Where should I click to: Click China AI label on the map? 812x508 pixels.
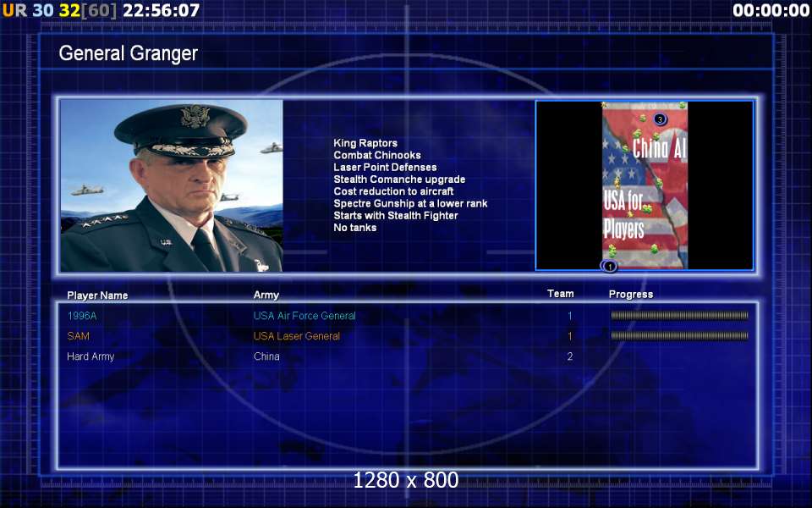coord(659,148)
